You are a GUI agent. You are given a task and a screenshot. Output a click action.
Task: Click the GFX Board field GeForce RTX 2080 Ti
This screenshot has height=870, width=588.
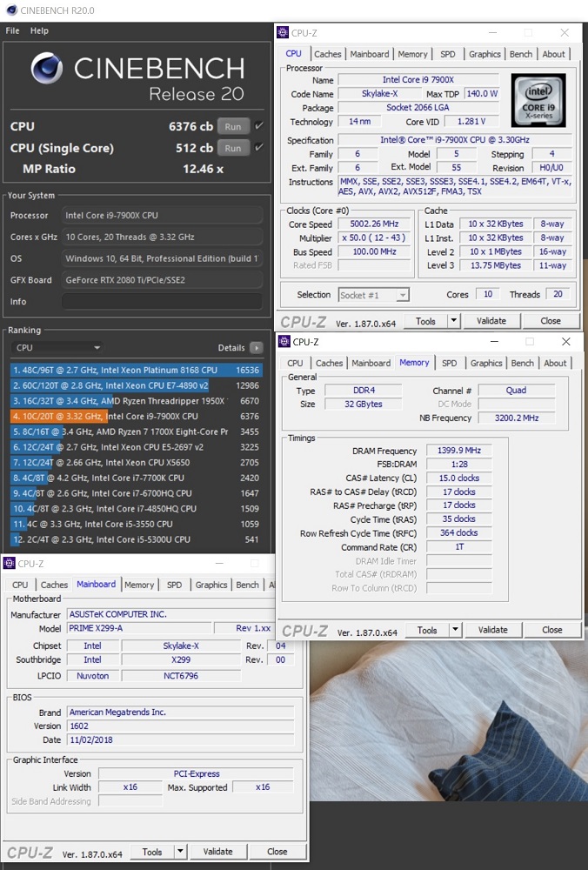(162, 279)
